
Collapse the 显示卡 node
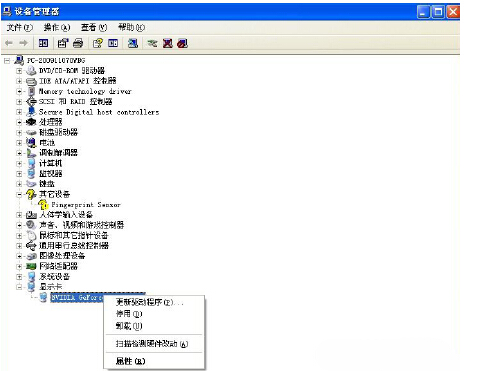pyautogui.click(x=19, y=287)
